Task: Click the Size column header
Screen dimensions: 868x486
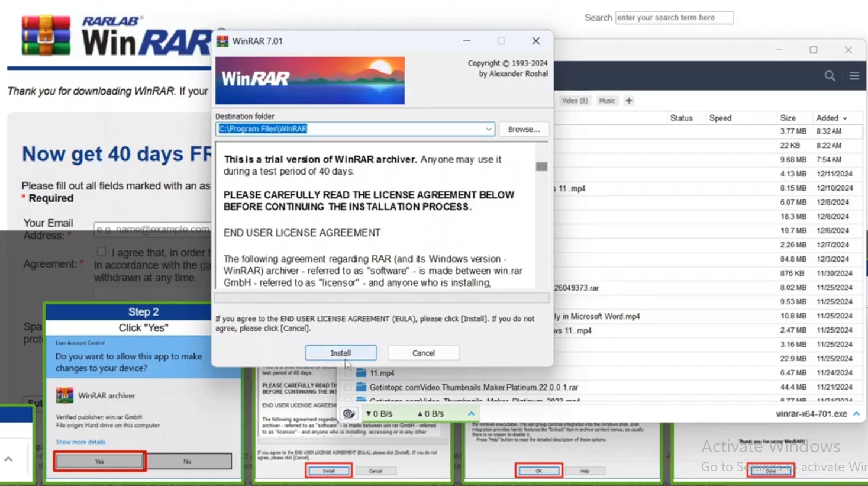Action: coord(788,118)
